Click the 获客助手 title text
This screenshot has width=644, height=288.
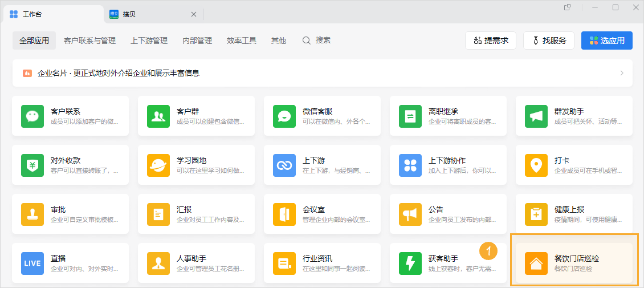click(443, 258)
